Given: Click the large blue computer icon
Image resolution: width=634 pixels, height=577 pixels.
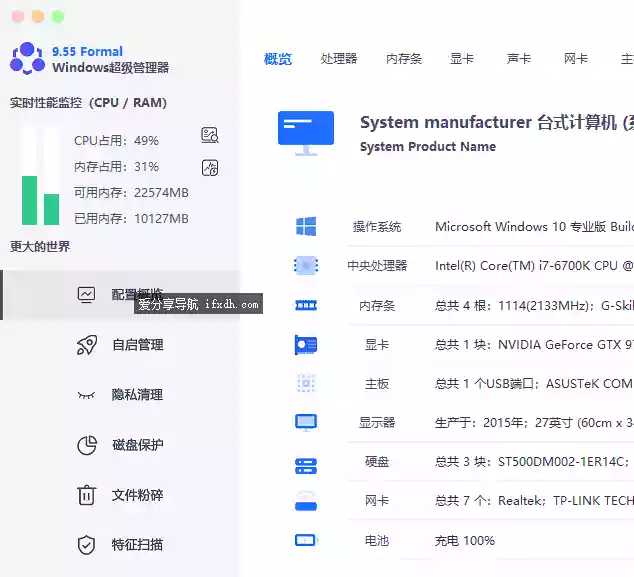Looking at the screenshot, I should 306,133.
